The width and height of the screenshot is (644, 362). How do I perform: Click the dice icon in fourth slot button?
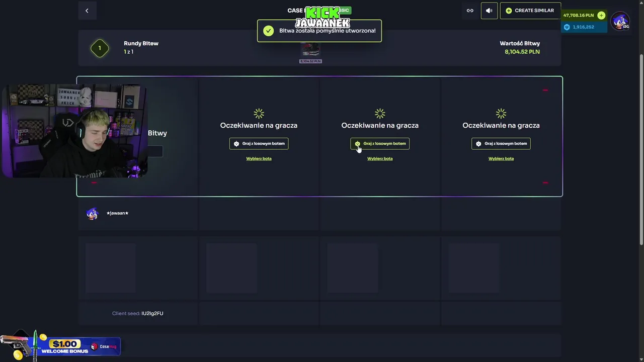click(x=478, y=144)
